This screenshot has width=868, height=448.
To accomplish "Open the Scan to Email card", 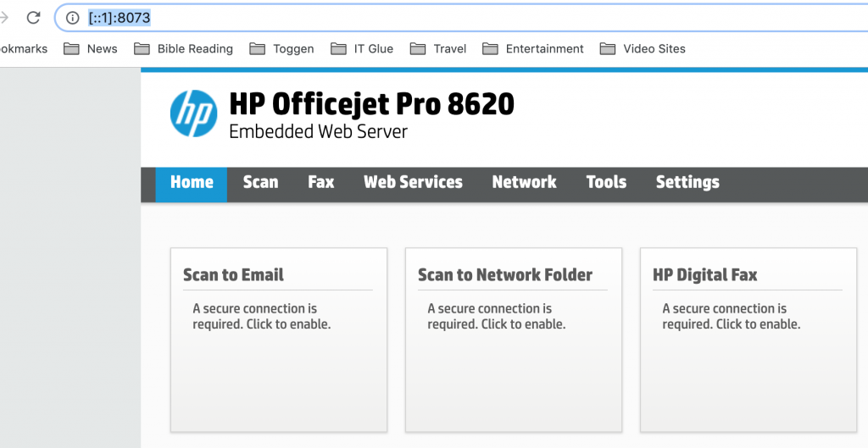I will coord(279,340).
